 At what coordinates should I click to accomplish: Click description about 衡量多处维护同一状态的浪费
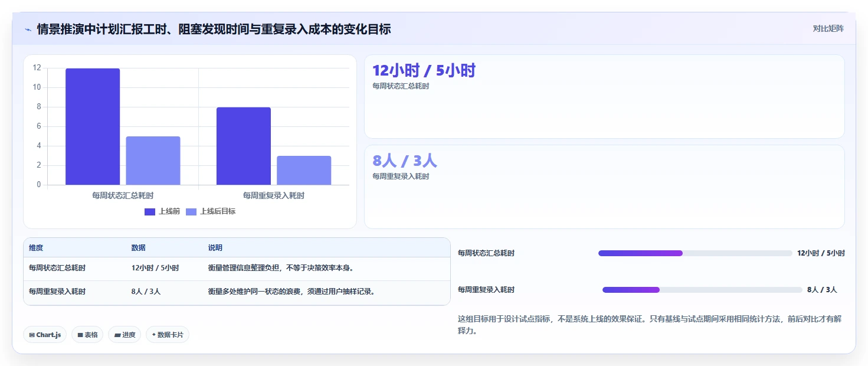[x=291, y=292]
